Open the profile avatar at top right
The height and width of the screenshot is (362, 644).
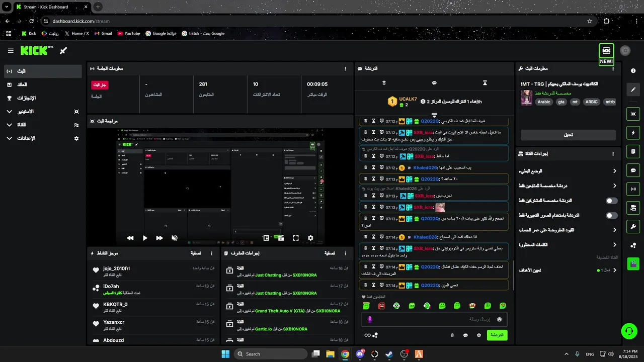point(625,50)
